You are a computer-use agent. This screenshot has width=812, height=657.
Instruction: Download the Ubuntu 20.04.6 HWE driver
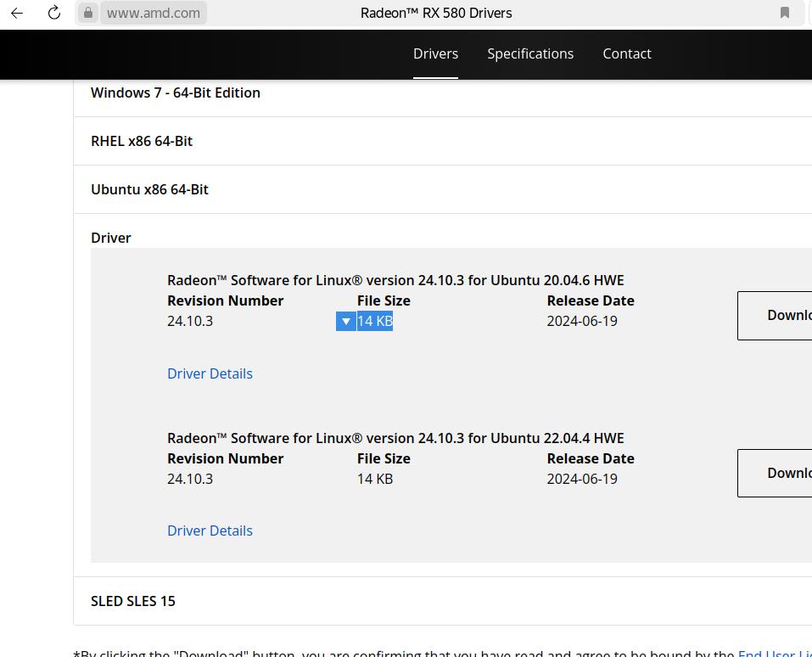775,316
